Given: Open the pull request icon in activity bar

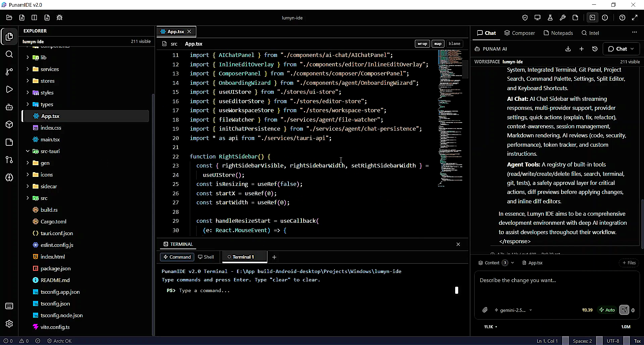Looking at the screenshot, I should [9, 160].
